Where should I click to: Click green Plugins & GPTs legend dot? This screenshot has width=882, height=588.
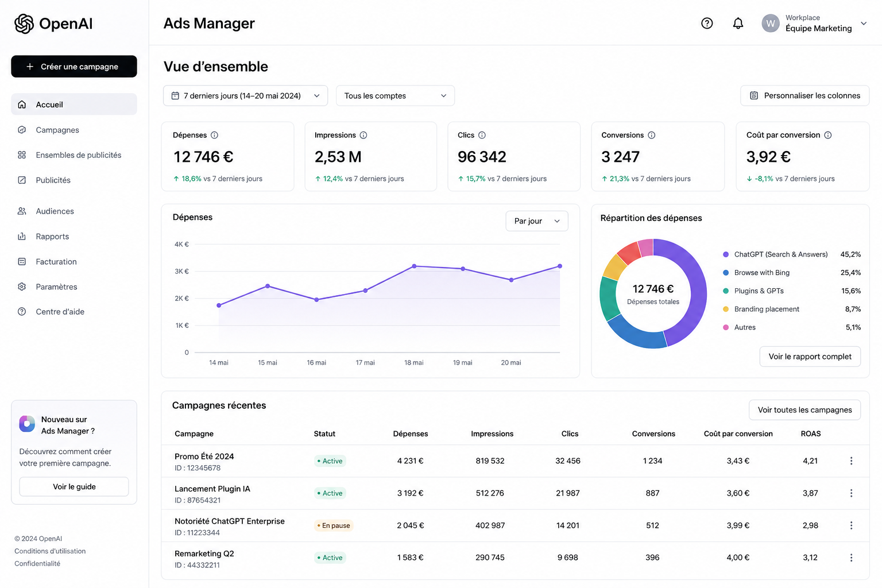coord(726,291)
